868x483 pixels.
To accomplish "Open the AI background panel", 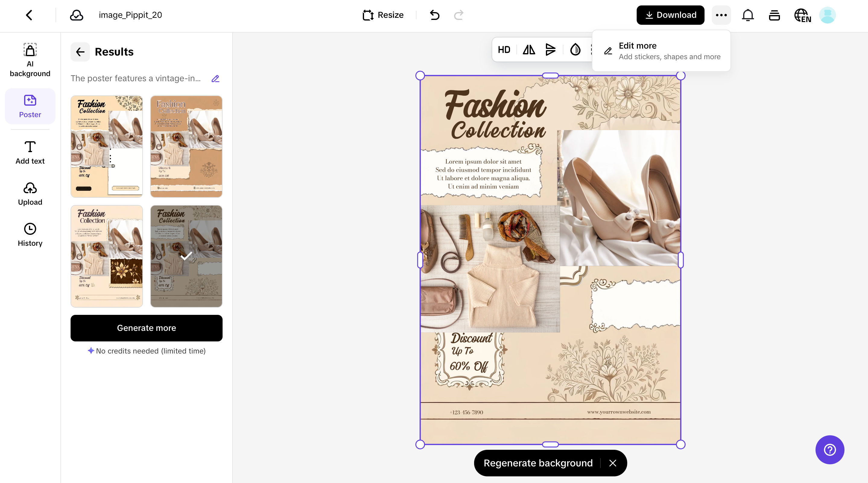I will 30,59.
